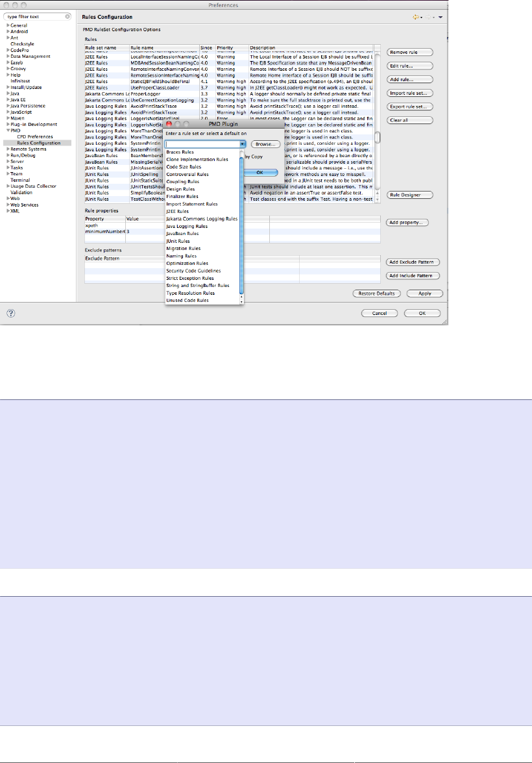Click the minimumNumber property row
Image resolution: width=532 pixels, height=763 pixels.
point(232,232)
